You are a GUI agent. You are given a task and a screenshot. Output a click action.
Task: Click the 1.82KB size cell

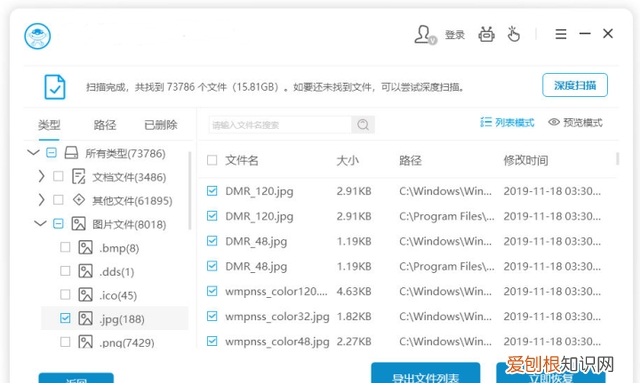click(354, 316)
